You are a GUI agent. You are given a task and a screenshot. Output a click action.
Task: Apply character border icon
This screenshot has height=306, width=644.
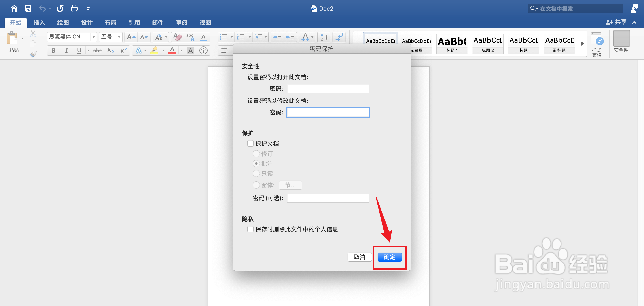click(203, 37)
